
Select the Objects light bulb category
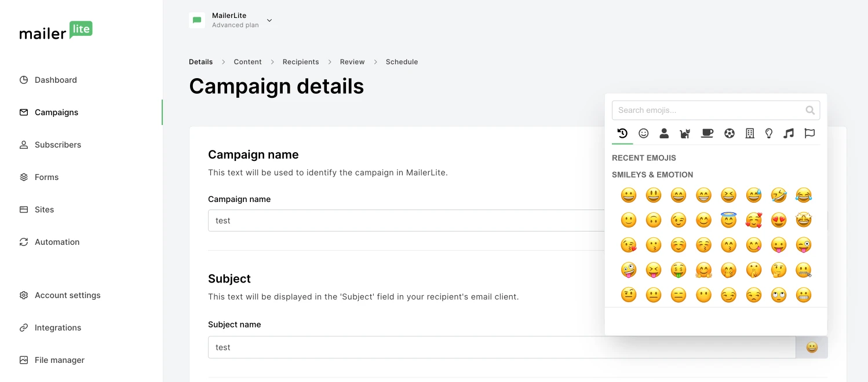[x=769, y=134]
